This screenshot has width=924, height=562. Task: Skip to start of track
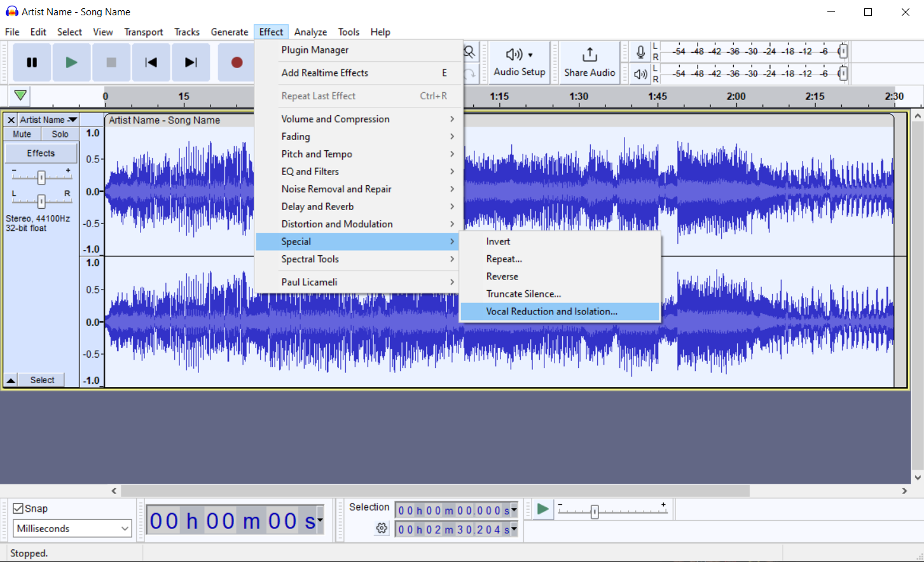pos(151,62)
